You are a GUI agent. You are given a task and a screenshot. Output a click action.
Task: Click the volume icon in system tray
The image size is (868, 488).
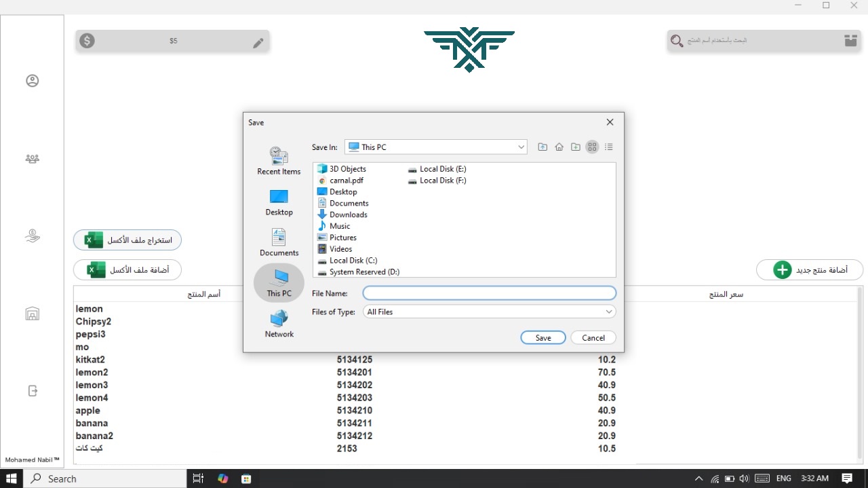[x=744, y=478]
